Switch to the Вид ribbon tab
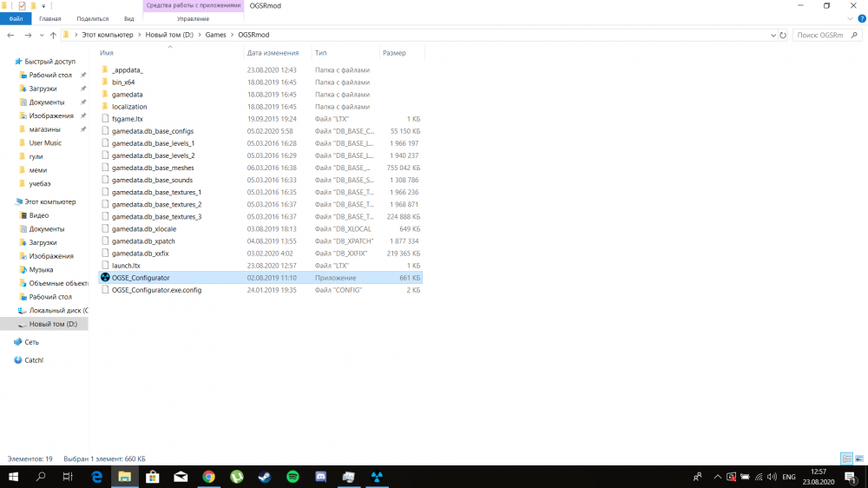Viewport: 868px width, 488px height. 128,18
